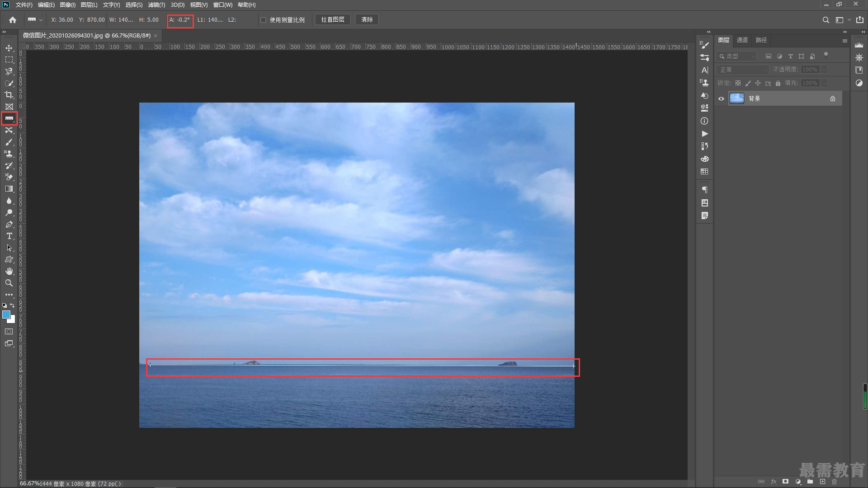The width and height of the screenshot is (868, 488).
Task: Open the opacity 不透明度 100% dropdown arrow
Action: (824, 70)
